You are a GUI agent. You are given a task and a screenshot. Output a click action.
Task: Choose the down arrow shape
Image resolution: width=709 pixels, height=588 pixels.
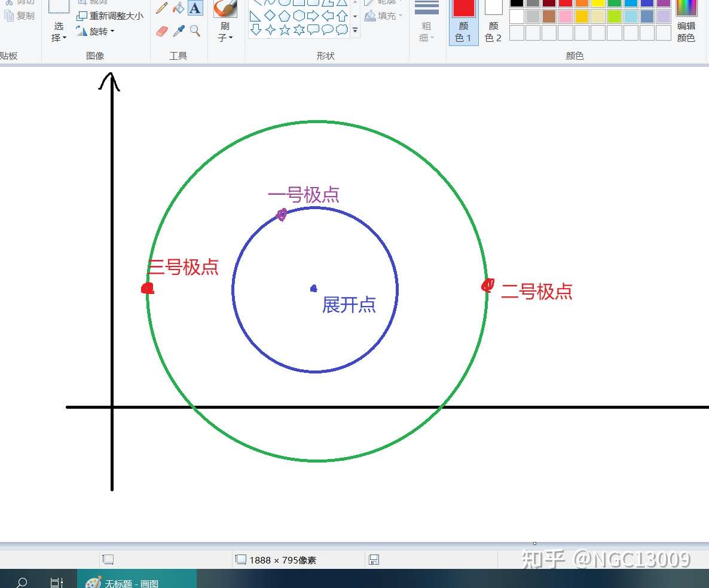[x=255, y=30]
